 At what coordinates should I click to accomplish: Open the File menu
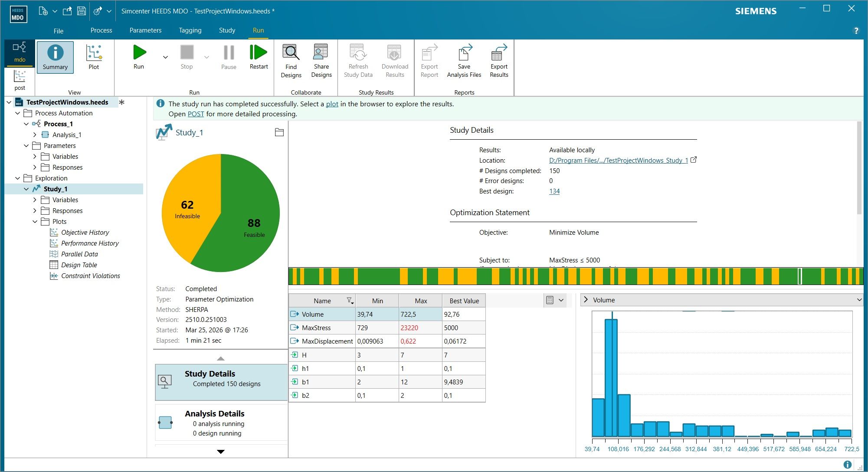[59, 31]
